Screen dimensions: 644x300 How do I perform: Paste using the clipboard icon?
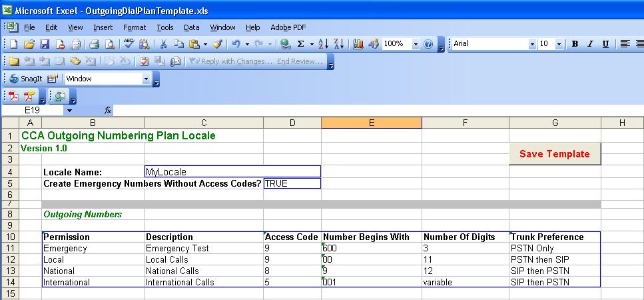pos(194,44)
